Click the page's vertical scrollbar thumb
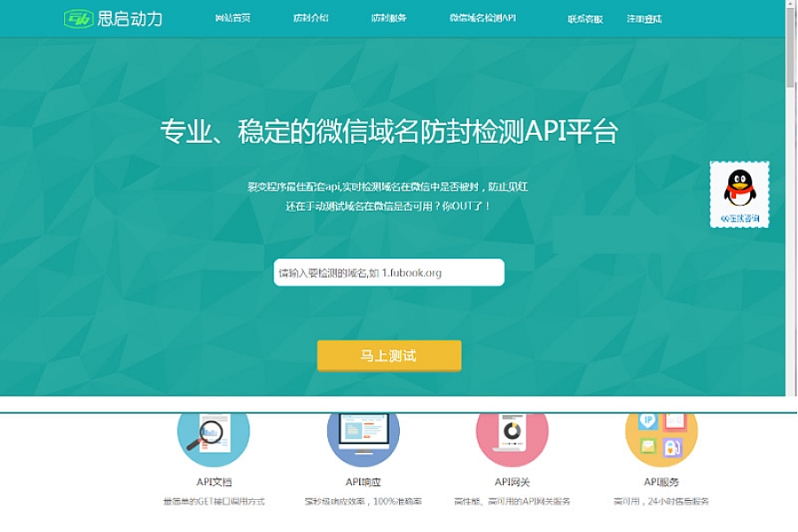Image resolution: width=798 pixels, height=532 pixels. (791, 49)
